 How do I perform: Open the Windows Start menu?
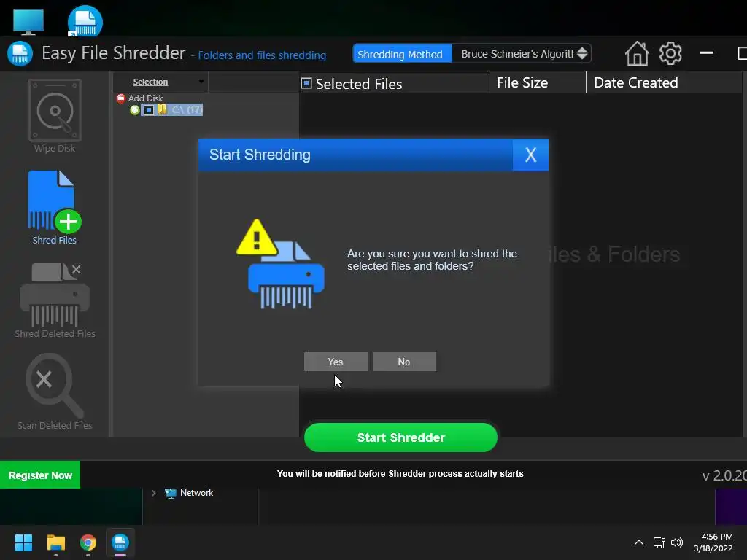[x=23, y=542]
